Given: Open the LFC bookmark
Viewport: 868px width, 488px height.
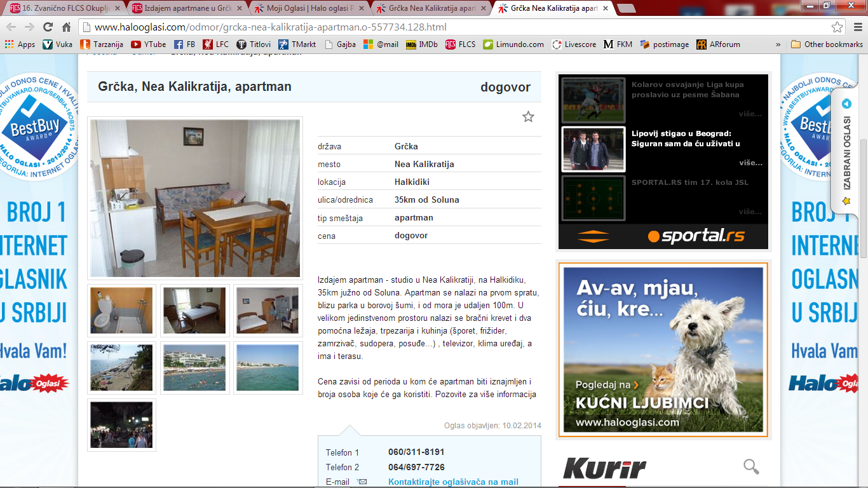Looking at the screenshot, I should 216,44.
